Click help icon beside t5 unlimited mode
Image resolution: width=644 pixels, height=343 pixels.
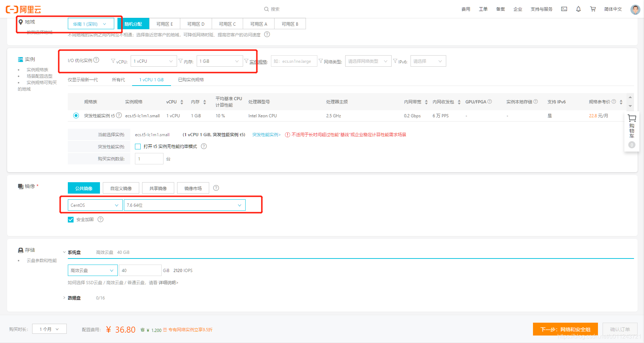pyautogui.click(x=204, y=146)
